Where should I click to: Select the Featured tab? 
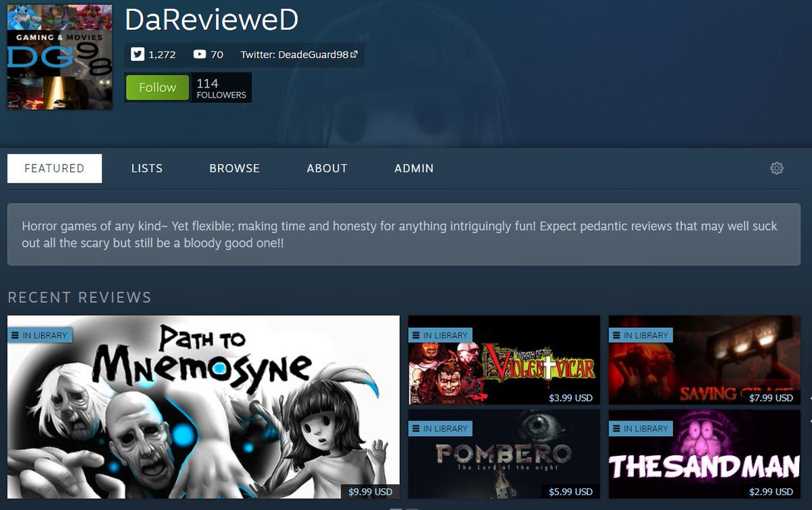click(x=55, y=169)
